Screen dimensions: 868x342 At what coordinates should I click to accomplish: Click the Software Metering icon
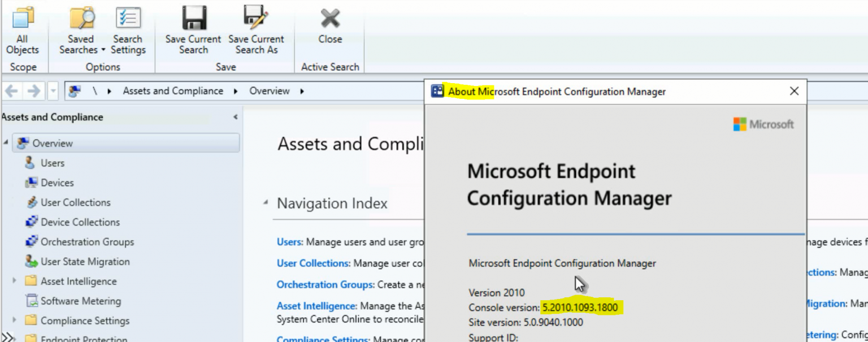pos(31,301)
